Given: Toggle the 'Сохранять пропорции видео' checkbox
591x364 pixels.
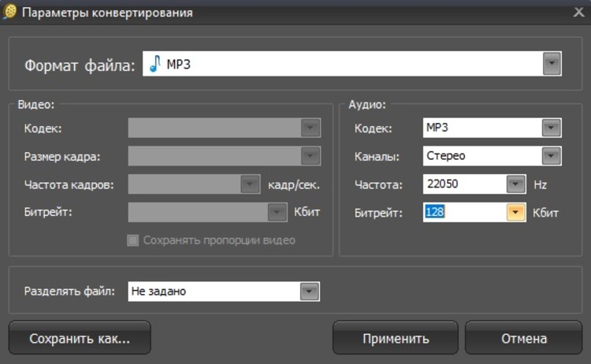Looking at the screenshot, I should coord(132,240).
